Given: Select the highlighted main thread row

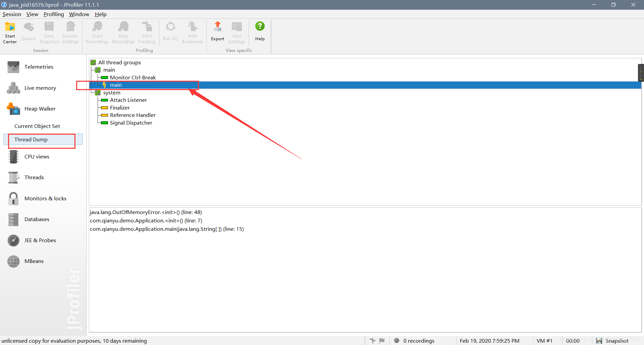Looking at the screenshot, I should pyautogui.click(x=365, y=85).
